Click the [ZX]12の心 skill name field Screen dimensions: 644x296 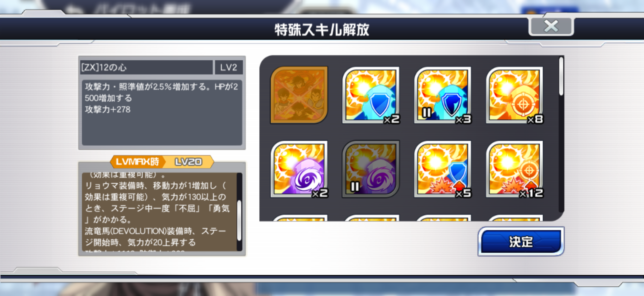point(146,67)
